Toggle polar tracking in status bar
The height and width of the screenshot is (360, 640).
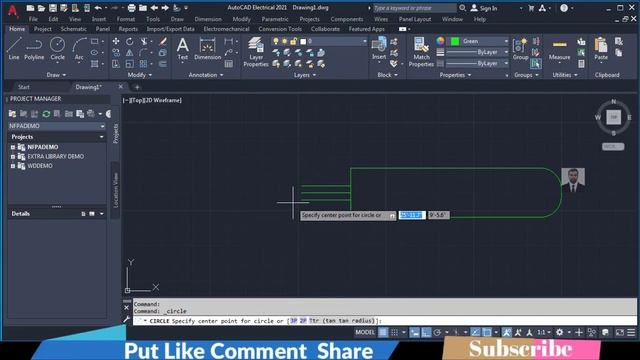[437, 333]
